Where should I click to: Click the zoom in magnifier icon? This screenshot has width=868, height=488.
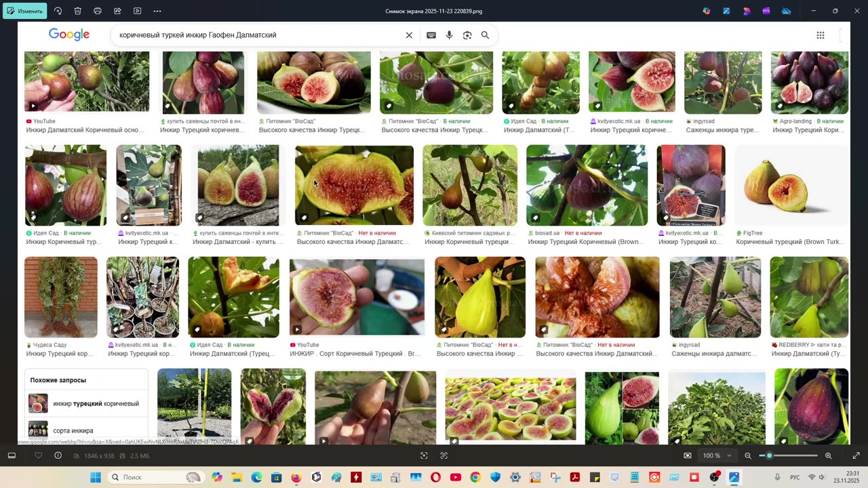[x=828, y=455]
